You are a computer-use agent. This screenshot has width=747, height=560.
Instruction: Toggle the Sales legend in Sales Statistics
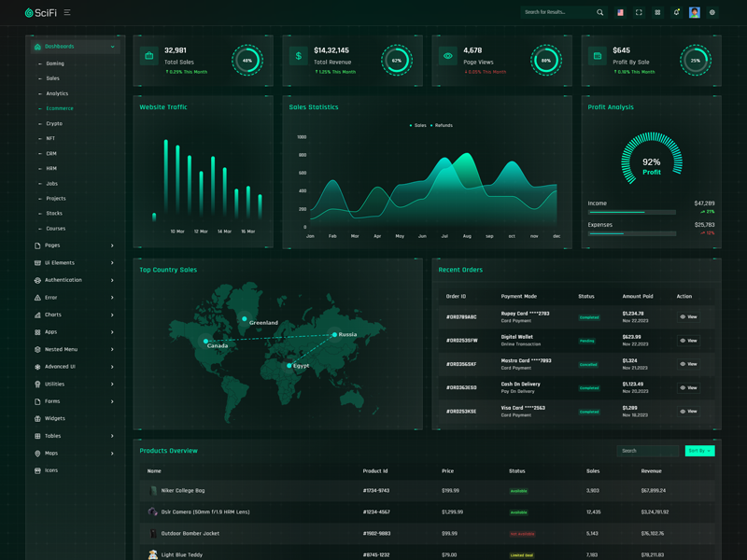pos(417,125)
